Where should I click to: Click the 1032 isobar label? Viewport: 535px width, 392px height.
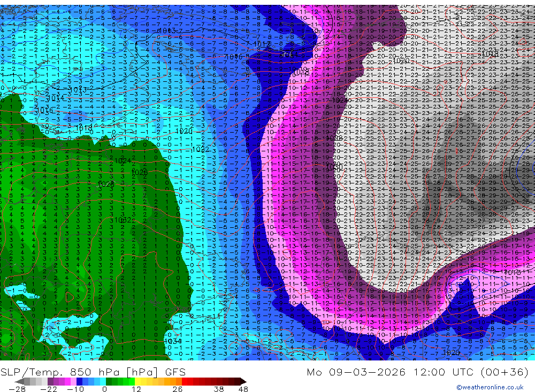pyautogui.click(x=123, y=220)
